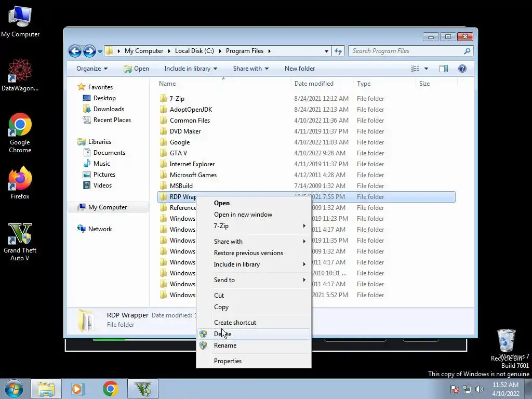
Task: Choose Cut from the context menu
Action: pyautogui.click(x=254, y=296)
